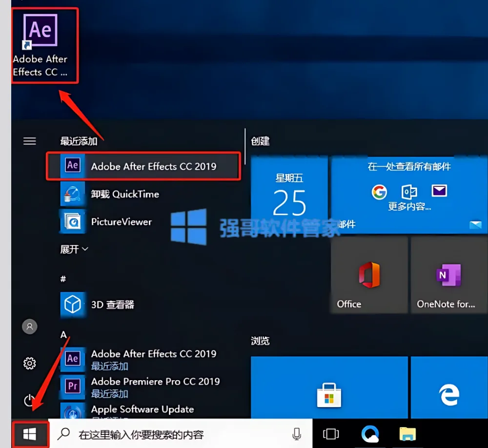
Task: Click in the taskbar search box
Action: pos(181,434)
